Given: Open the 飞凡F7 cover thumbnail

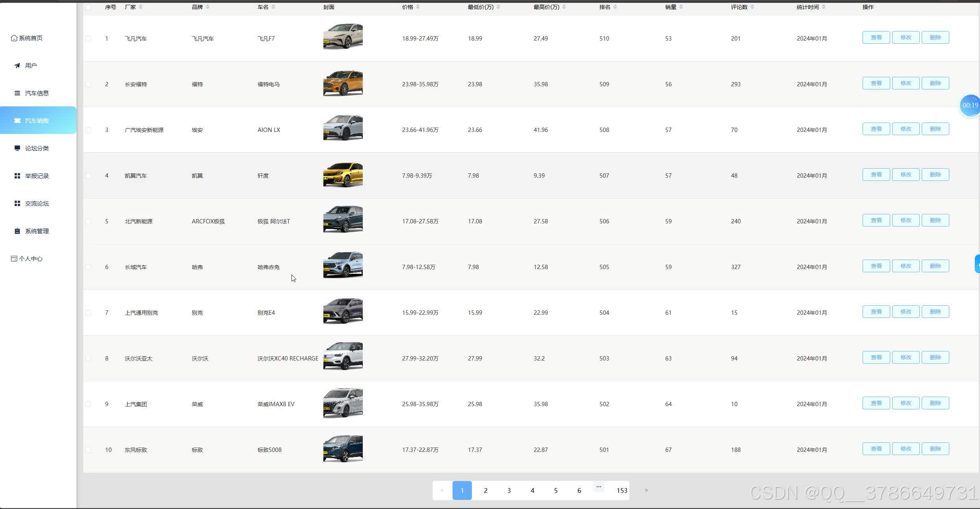Looking at the screenshot, I should (343, 36).
